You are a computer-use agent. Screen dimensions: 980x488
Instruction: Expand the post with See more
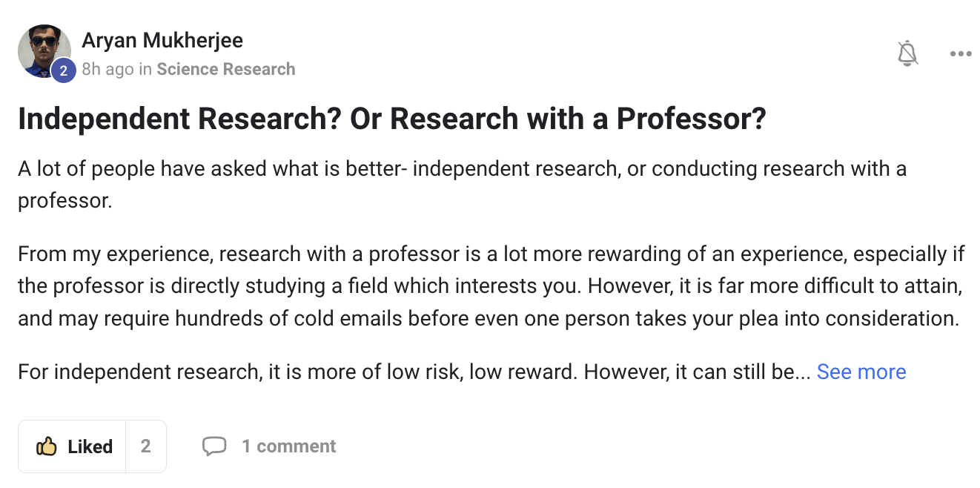point(861,372)
